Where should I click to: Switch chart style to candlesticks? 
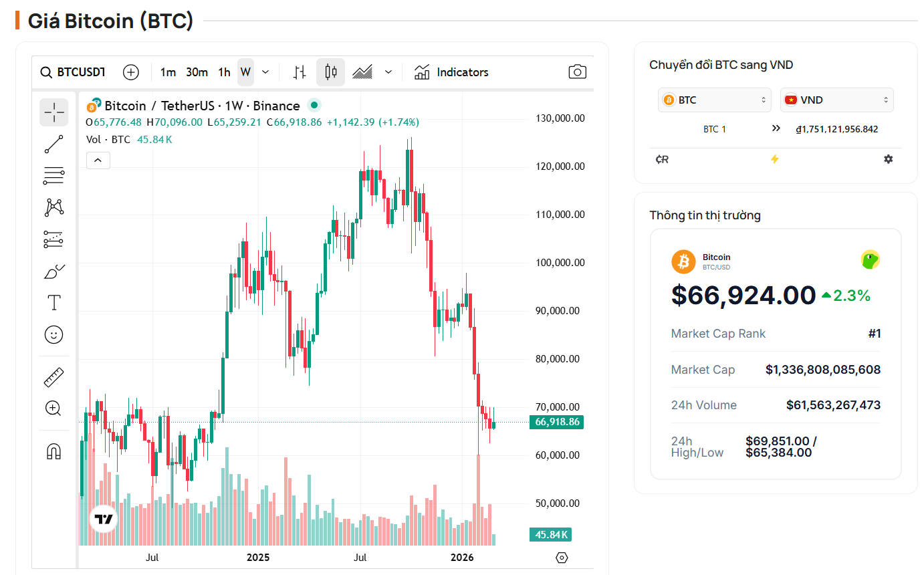(x=330, y=72)
